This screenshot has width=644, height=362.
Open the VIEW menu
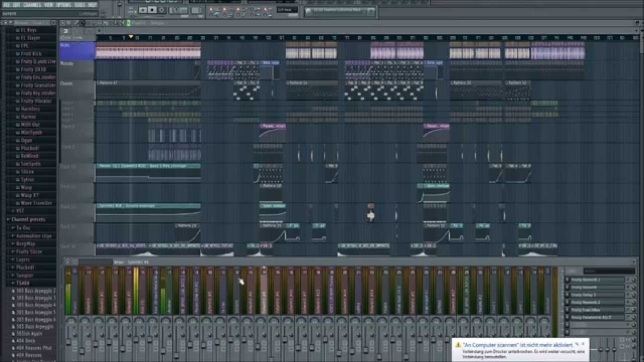(49, 5)
